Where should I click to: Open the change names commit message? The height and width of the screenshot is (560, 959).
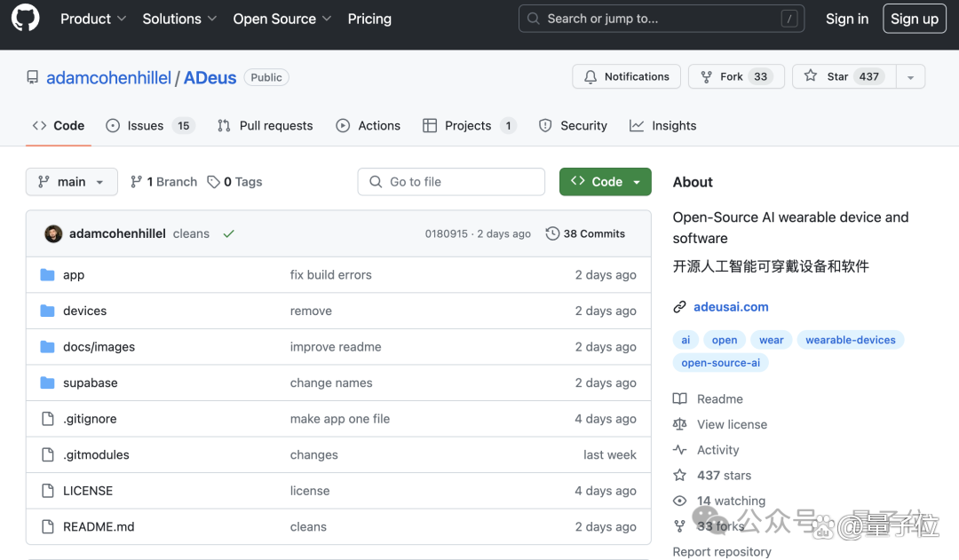[331, 383]
